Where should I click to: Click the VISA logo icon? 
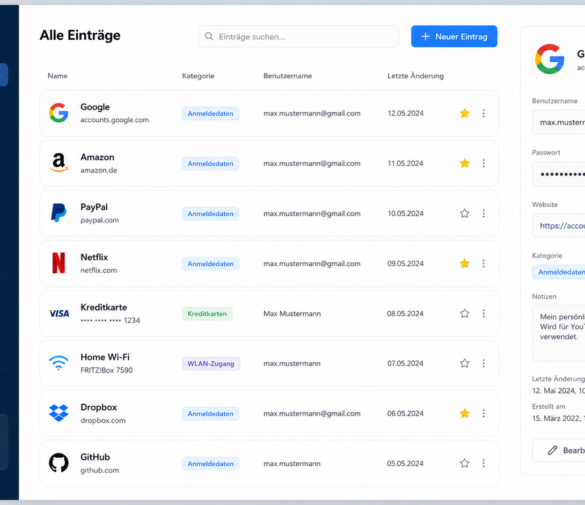pyautogui.click(x=59, y=314)
